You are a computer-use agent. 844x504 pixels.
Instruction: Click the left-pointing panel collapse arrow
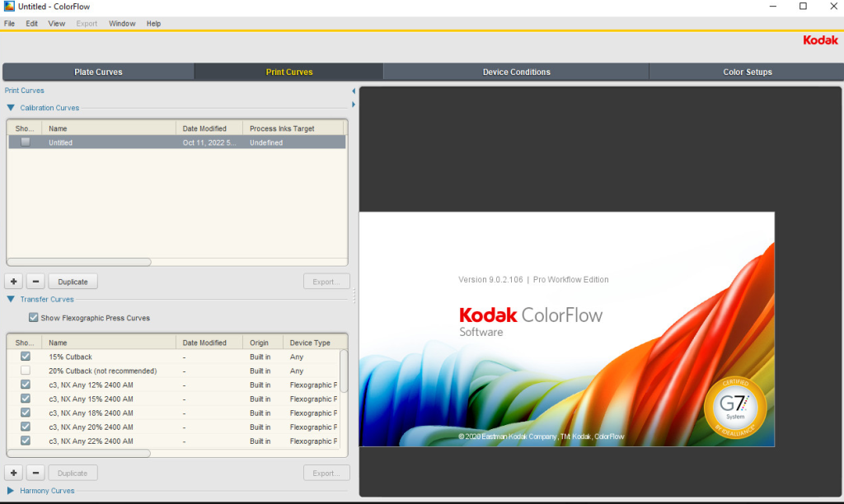click(x=354, y=91)
